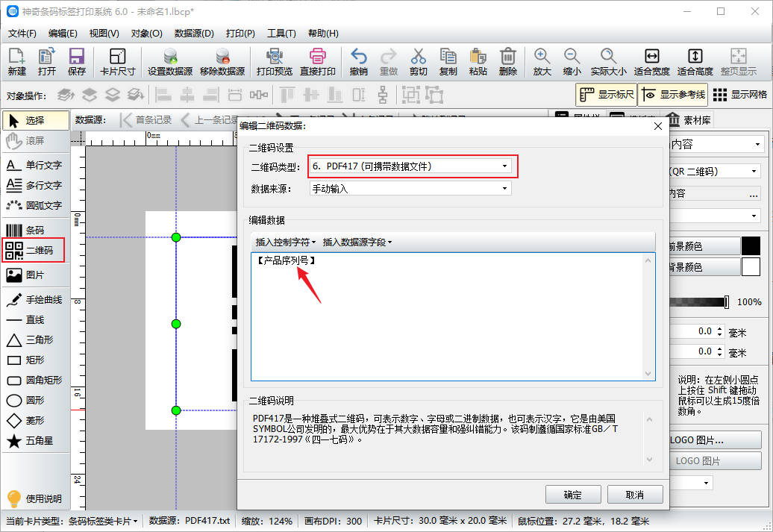
Task: Click the 100% opacity slider handle
Action: pyautogui.click(x=726, y=301)
